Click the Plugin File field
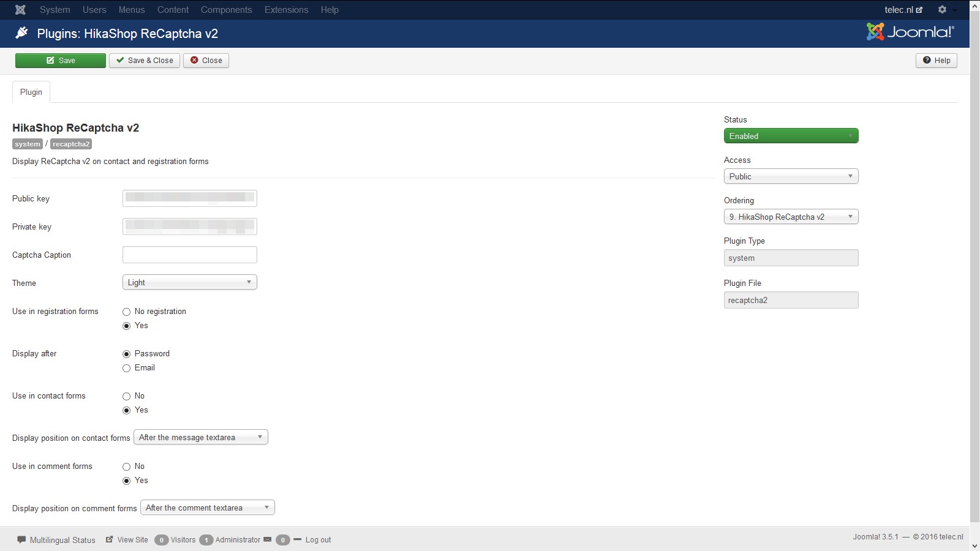 point(791,300)
